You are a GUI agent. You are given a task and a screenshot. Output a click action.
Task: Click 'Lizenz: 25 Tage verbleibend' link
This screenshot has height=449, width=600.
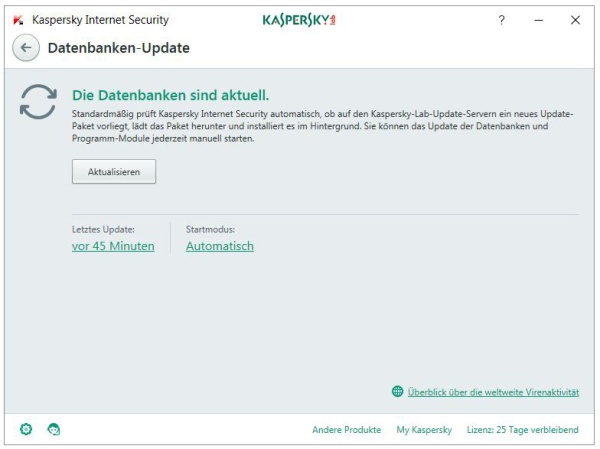click(x=523, y=429)
